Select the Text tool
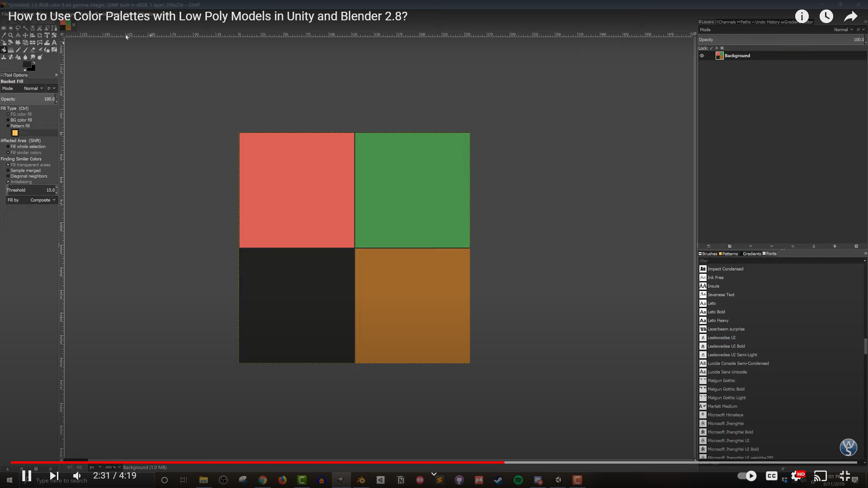Image resolution: width=868 pixels, height=488 pixels. click(54, 42)
